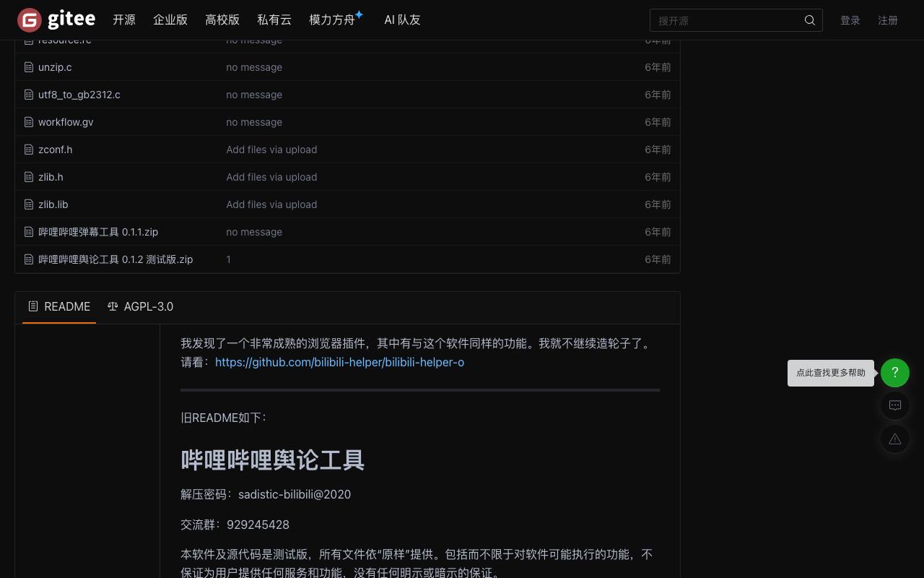Click the file icon beside zlib.lib
924x578 pixels.
click(29, 204)
